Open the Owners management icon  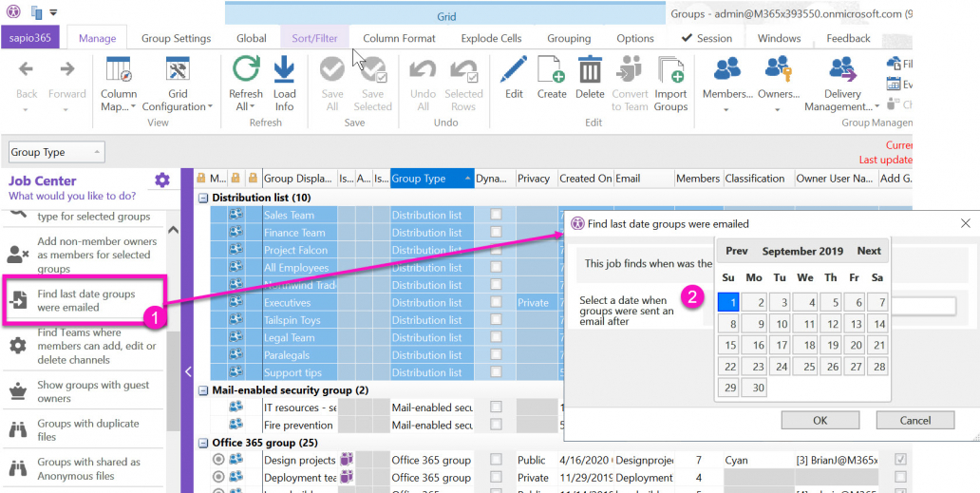[779, 68]
